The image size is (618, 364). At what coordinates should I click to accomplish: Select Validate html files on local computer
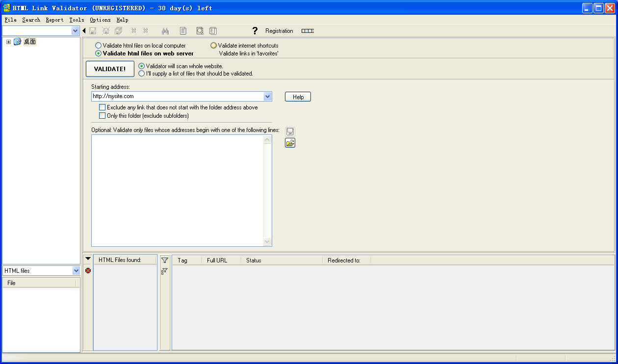(140, 46)
